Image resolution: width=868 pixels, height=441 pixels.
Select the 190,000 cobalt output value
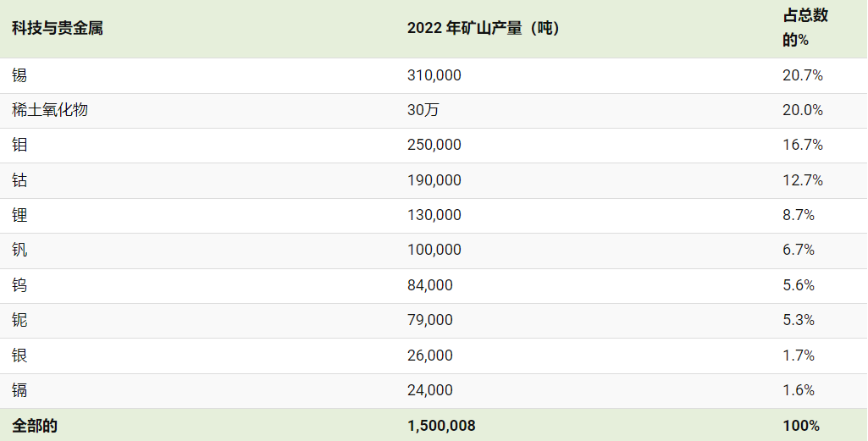[x=434, y=180]
